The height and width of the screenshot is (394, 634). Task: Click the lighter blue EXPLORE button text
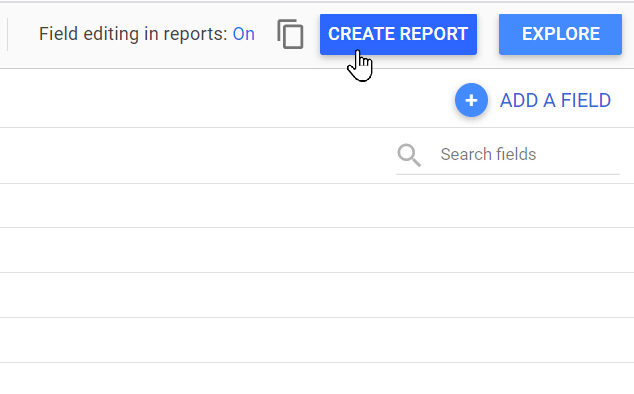(560, 34)
